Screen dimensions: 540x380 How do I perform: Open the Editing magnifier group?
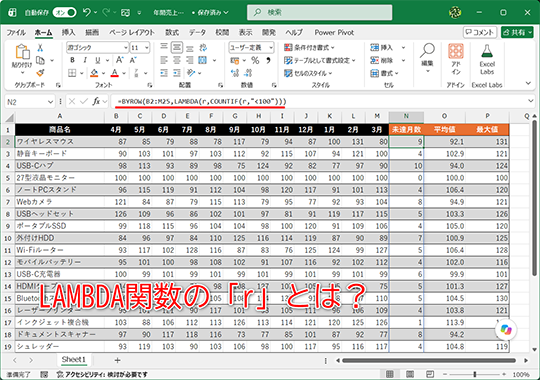(427, 58)
